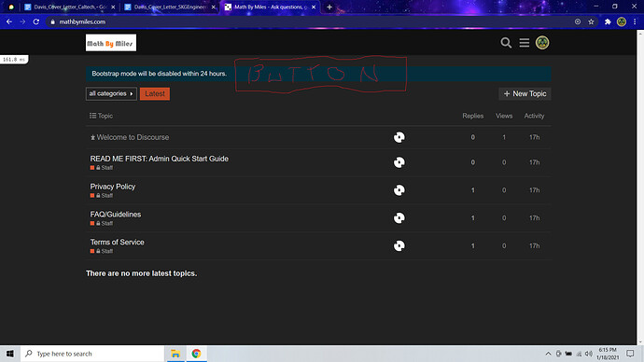Click the replies count for Privacy Policy
This screenshot has width=644, height=362.
tap(472, 190)
